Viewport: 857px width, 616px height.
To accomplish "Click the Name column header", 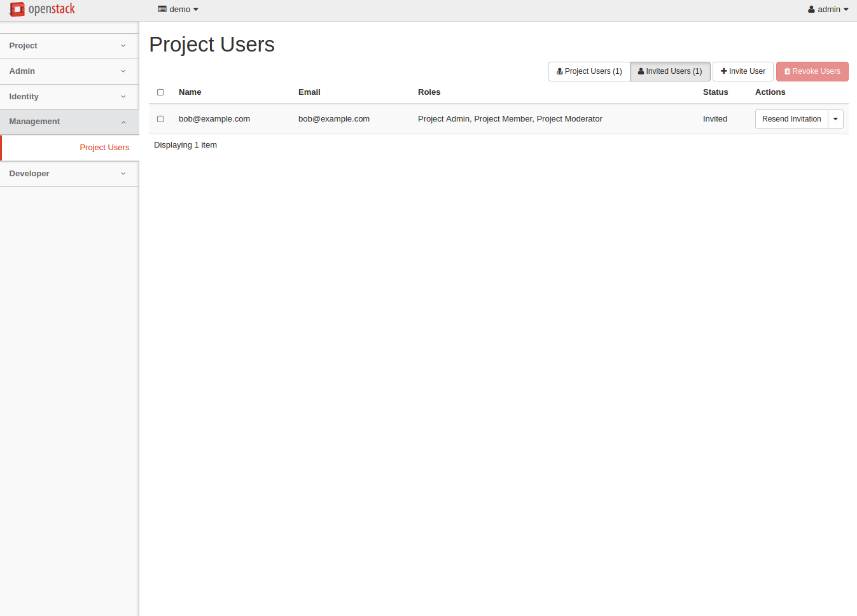I will point(190,92).
